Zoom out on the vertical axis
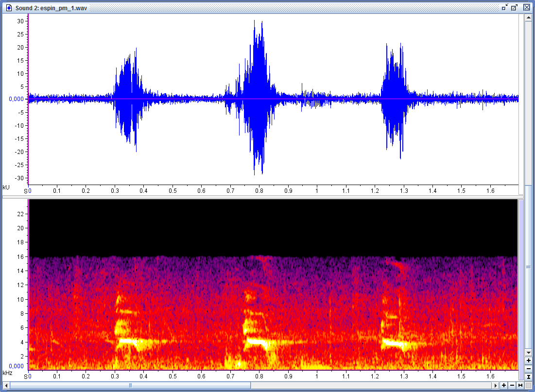The image size is (535, 392). [528, 369]
